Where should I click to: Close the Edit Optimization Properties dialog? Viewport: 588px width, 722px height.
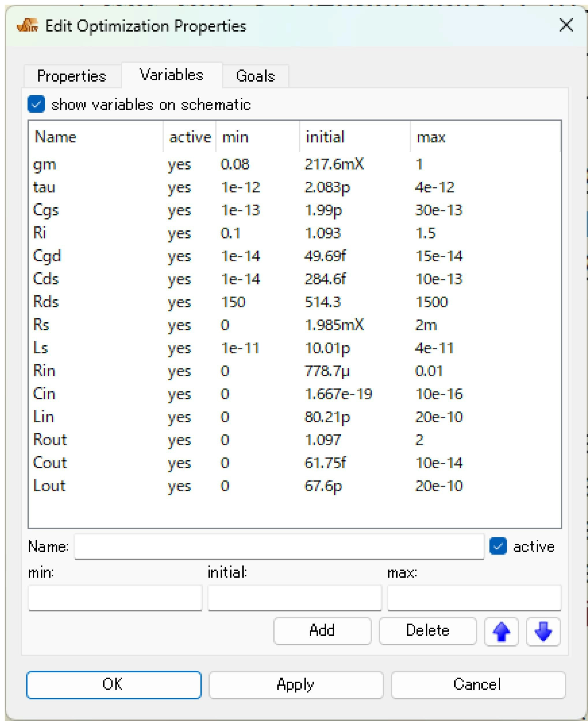(x=566, y=25)
